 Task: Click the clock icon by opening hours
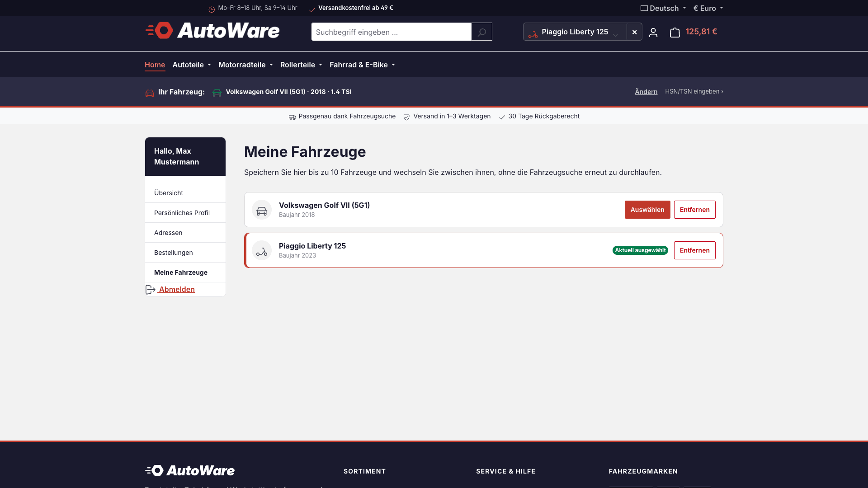[212, 9]
